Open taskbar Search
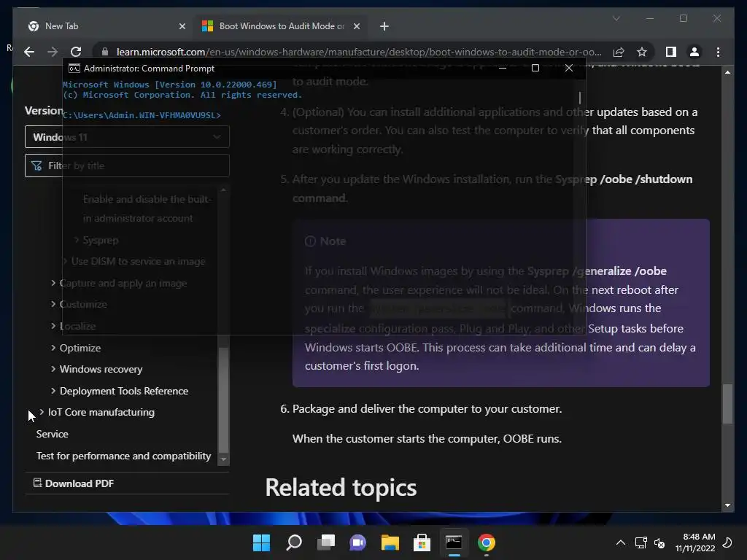This screenshot has width=747, height=560. point(294,542)
